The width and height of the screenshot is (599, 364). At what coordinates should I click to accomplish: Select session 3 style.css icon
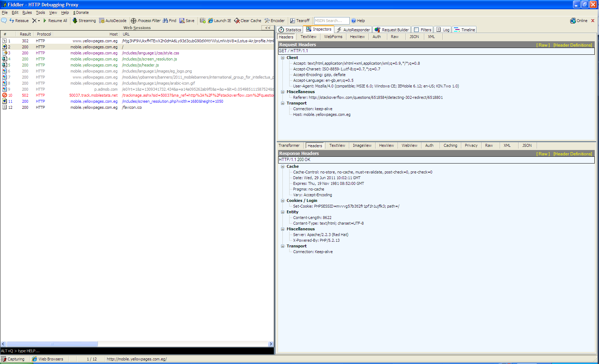tap(5, 53)
